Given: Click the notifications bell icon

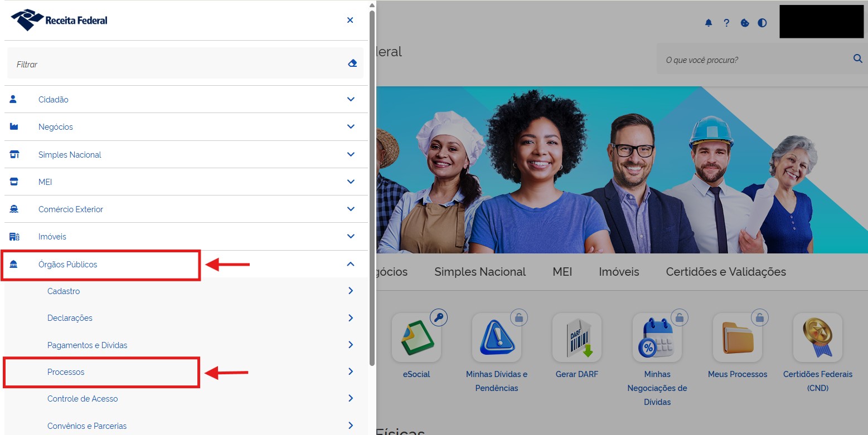Looking at the screenshot, I should pos(709,23).
